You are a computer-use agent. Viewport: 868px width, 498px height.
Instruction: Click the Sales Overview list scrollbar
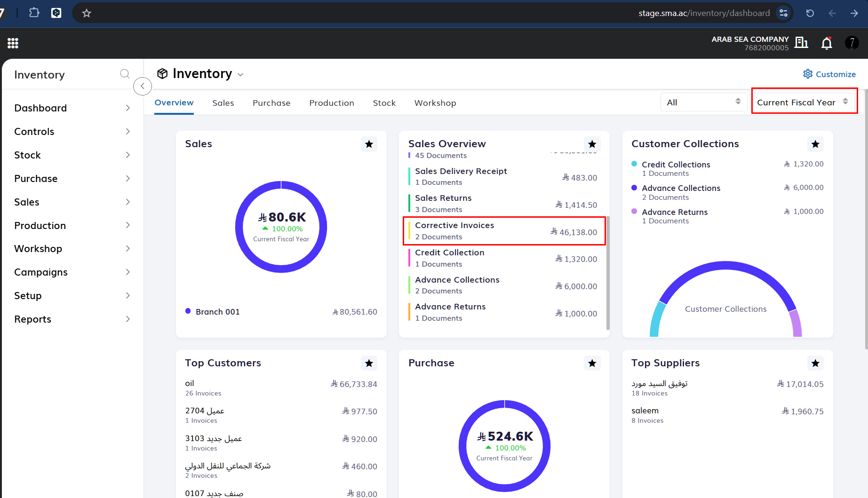(608, 273)
